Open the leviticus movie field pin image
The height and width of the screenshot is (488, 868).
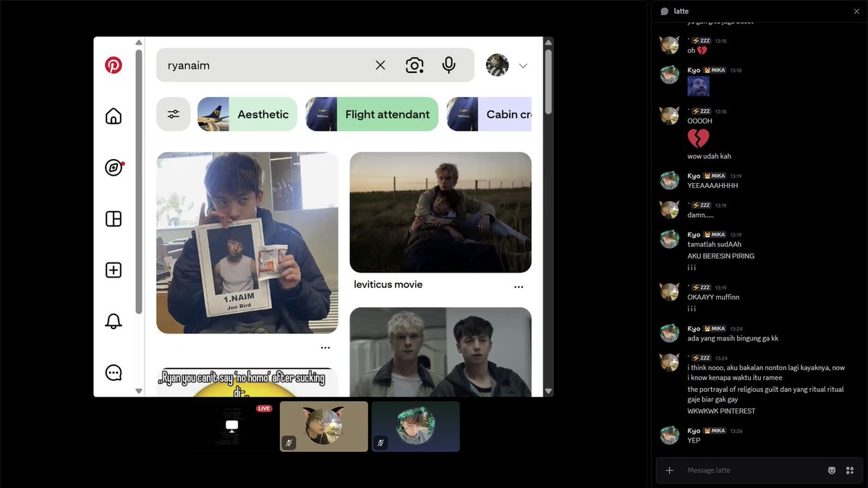coord(441,212)
